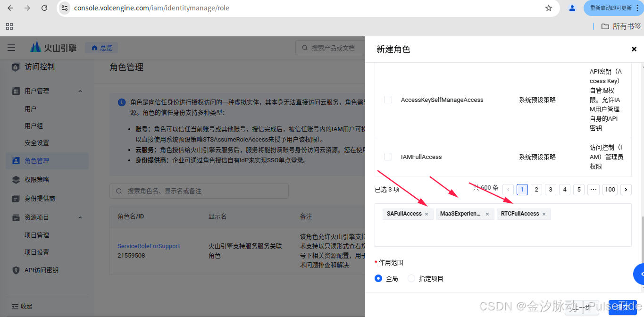The height and width of the screenshot is (317, 644).
Task: Click the browser forward arrow
Action: point(27,8)
